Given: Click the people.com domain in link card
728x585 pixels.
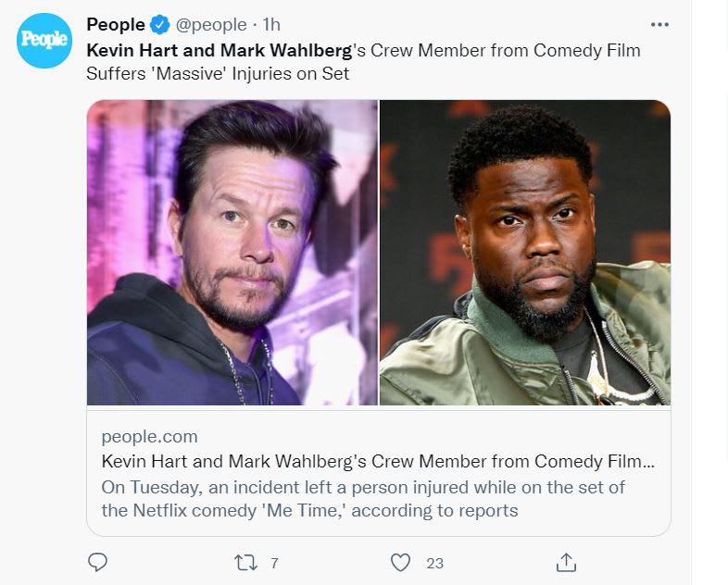Looking at the screenshot, I should 149,437.
